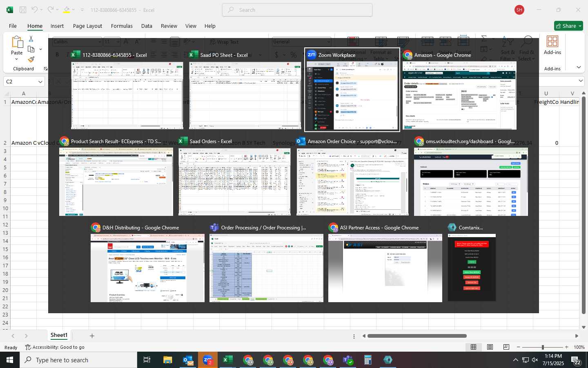This screenshot has width=588, height=368.
Task: Open the Data ribbon tab
Action: [147, 26]
